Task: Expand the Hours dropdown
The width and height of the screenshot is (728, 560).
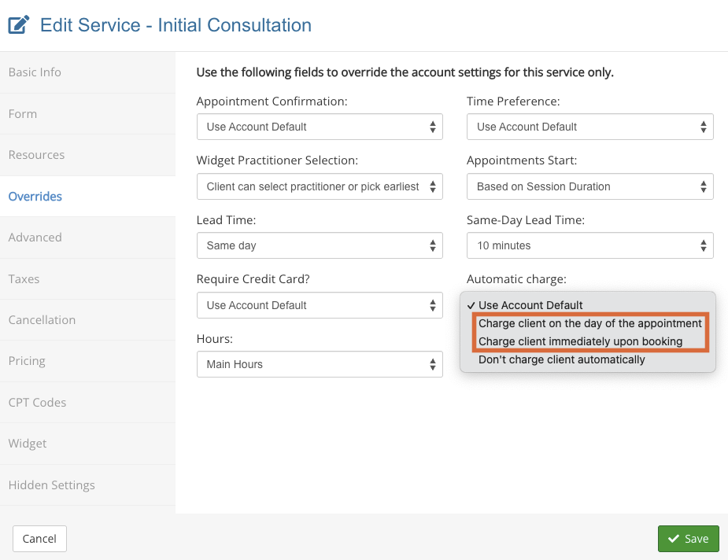Action: coord(319,364)
